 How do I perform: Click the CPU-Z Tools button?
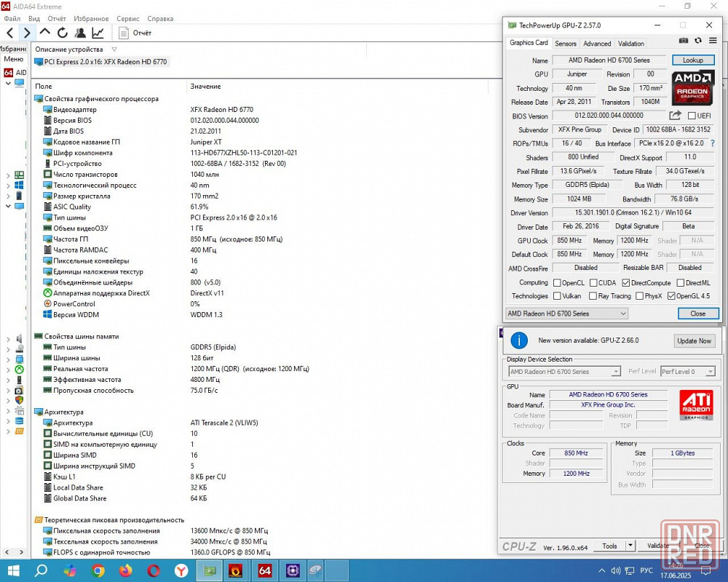click(x=609, y=546)
